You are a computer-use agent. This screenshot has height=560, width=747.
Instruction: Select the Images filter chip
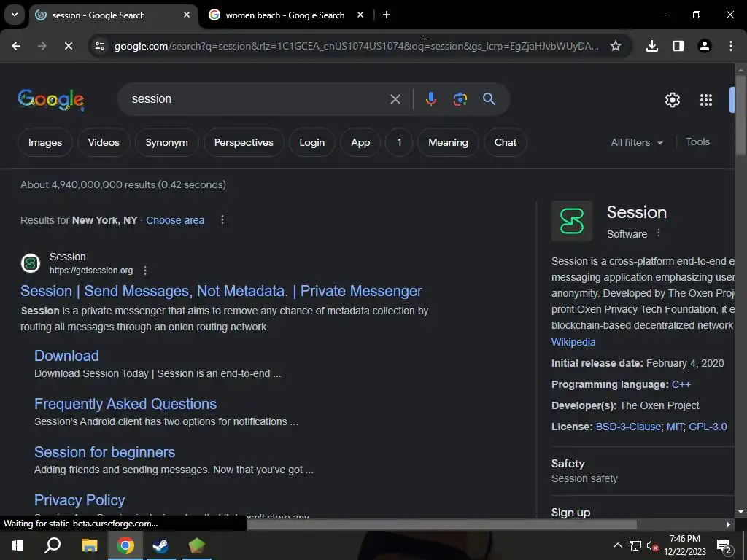pyautogui.click(x=44, y=142)
